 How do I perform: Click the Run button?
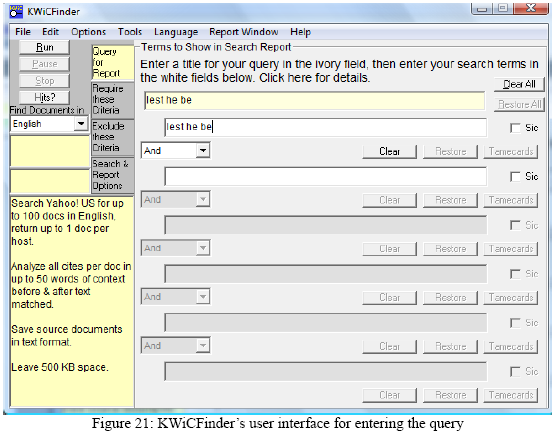(44, 47)
